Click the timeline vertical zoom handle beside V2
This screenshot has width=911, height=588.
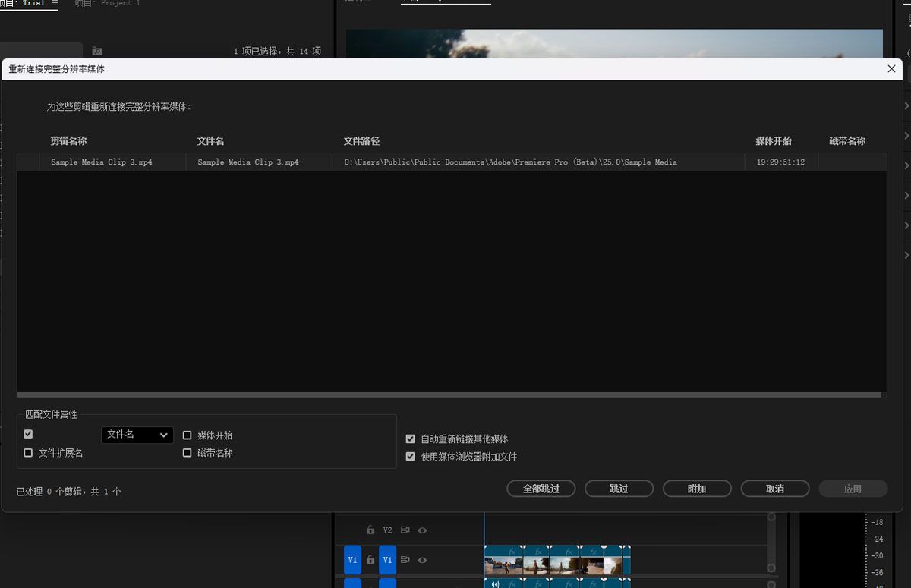[771, 517]
